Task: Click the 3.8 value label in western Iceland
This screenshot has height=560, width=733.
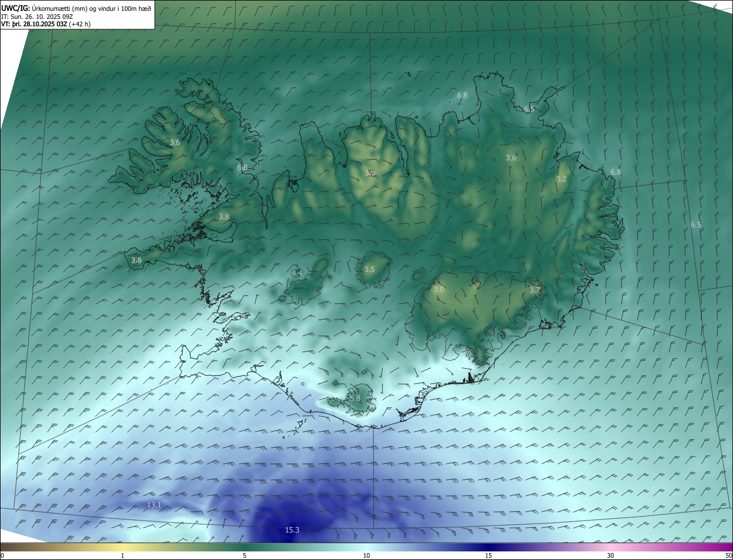Action: click(x=224, y=217)
